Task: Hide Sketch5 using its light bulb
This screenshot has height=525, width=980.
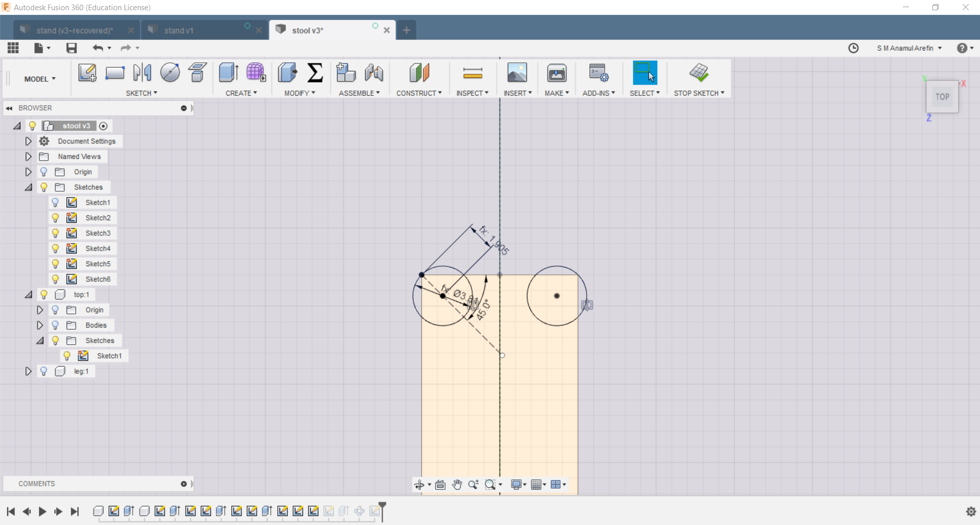Action: pos(55,264)
